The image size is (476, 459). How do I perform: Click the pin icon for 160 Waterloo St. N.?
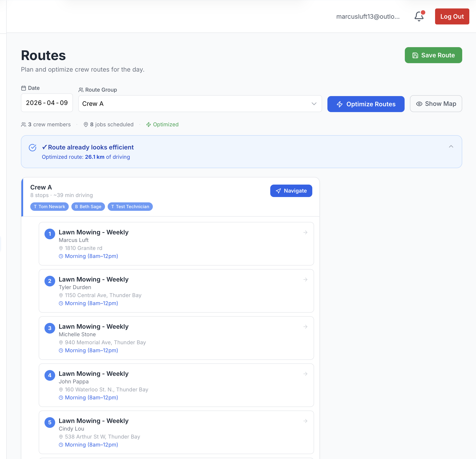[x=61, y=390]
